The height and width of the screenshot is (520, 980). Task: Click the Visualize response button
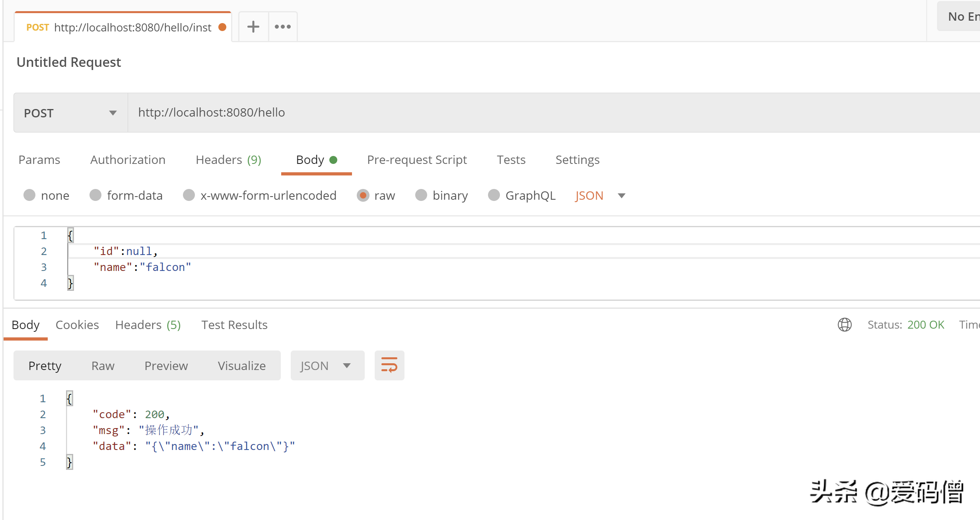(241, 365)
